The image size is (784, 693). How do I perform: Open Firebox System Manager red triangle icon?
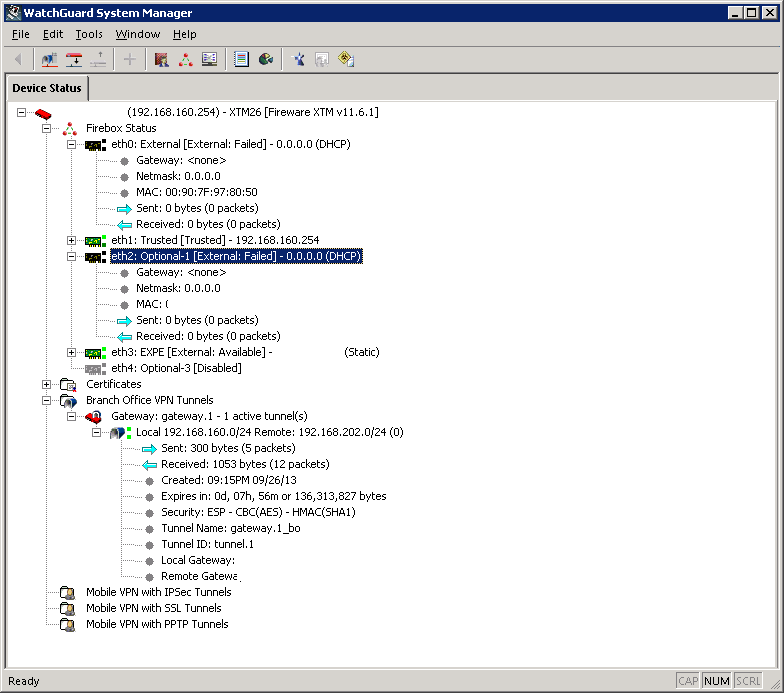186,60
